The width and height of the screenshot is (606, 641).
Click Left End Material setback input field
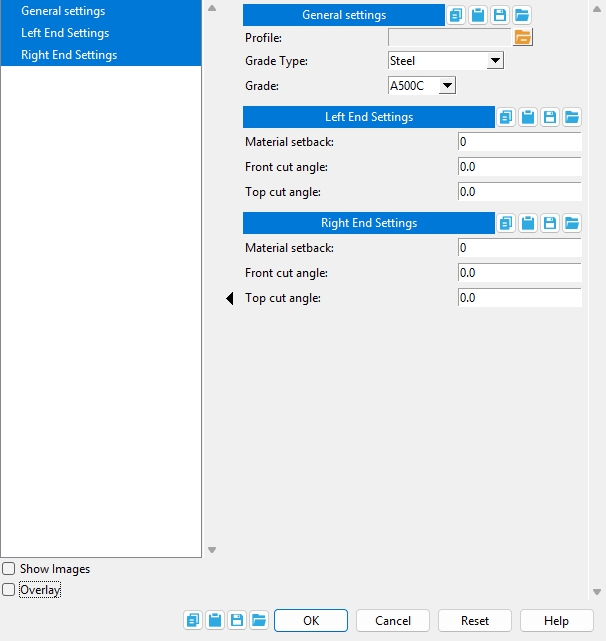tap(518, 142)
